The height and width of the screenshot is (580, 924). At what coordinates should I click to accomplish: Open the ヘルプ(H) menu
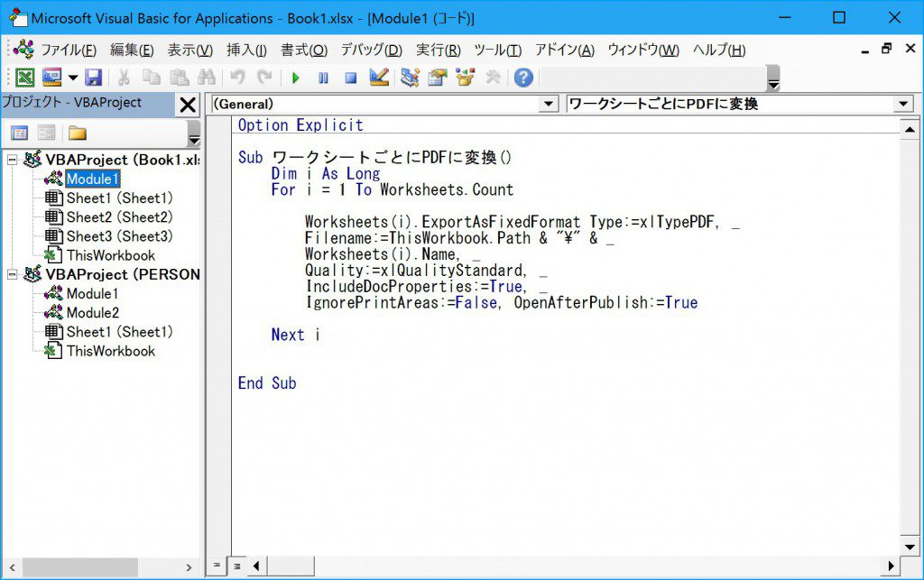coord(719,50)
